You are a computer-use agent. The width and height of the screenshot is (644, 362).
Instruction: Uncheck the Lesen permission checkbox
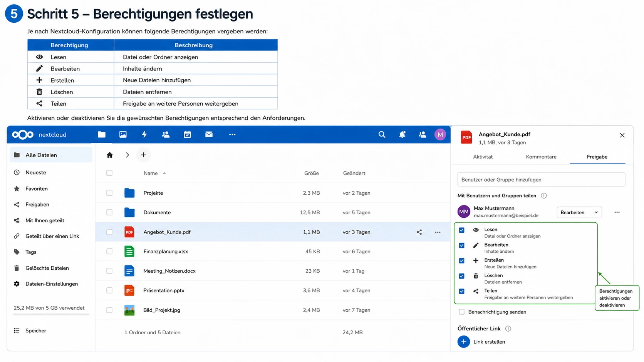pyautogui.click(x=461, y=230)
